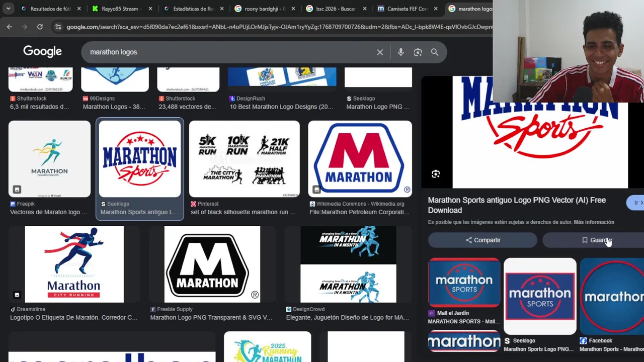Image resolution: width=644 pixels, height=362 pixels.
Task: Switch to 'Rayyo95 Stream' tab
Action: tap(122, 9)
